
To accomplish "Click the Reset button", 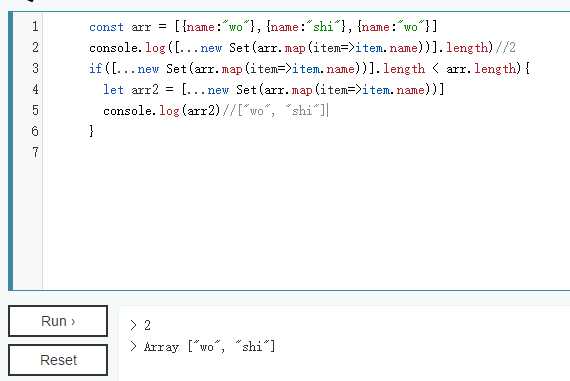I will click(x=58, y=360).
